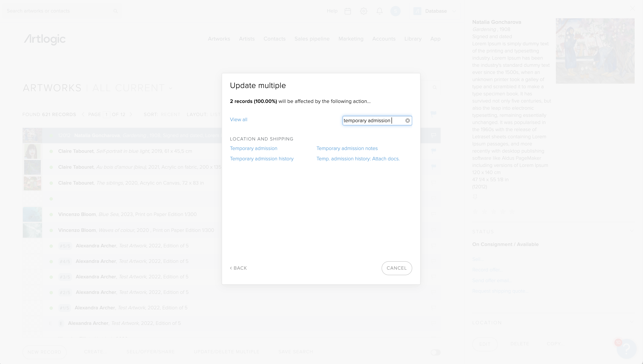Image resolution: width=643 pixels, height=364 pixels.
Task: Click the flag icon on Gardening row
Action: tap(434, 135)
